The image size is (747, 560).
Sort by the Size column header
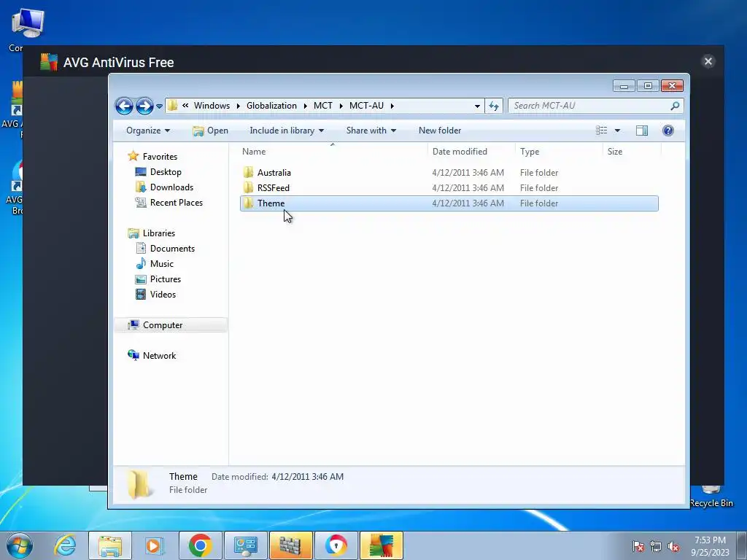(632, 152)
